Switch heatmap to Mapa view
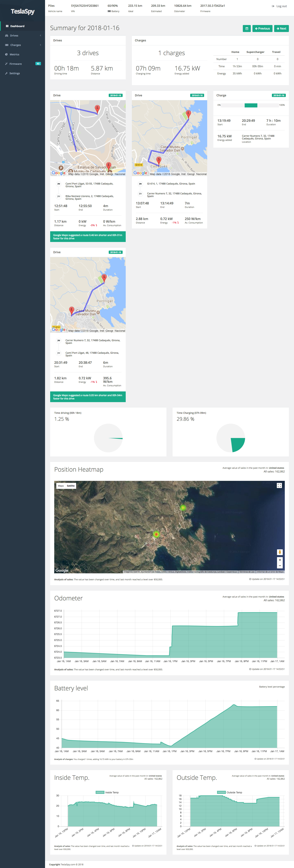The image size is (294, 868). pos(61,486)
